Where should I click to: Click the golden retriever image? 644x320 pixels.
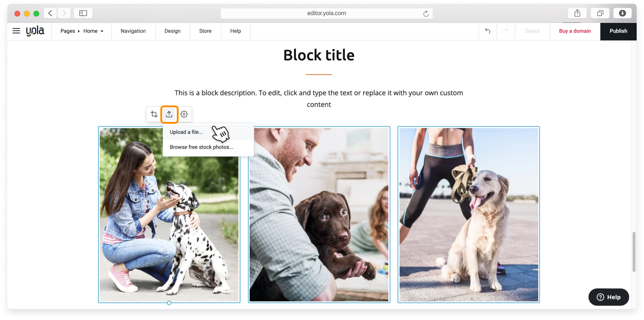click(x=469, y=214)
